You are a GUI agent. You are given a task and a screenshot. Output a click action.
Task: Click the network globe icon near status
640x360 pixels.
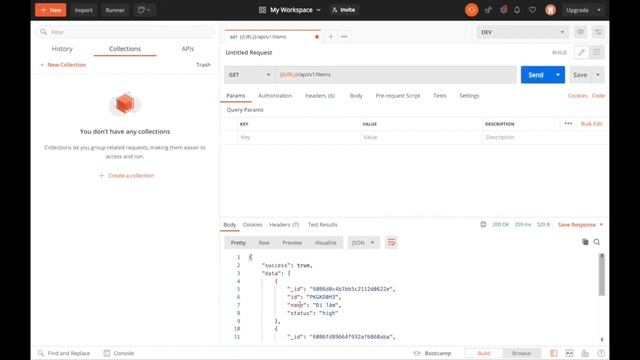(x=483, y=224)
